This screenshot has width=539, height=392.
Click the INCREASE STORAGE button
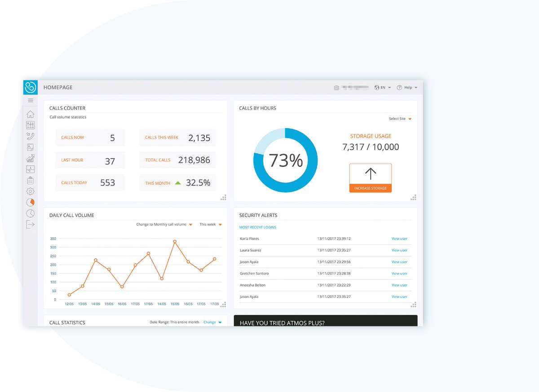371,188
